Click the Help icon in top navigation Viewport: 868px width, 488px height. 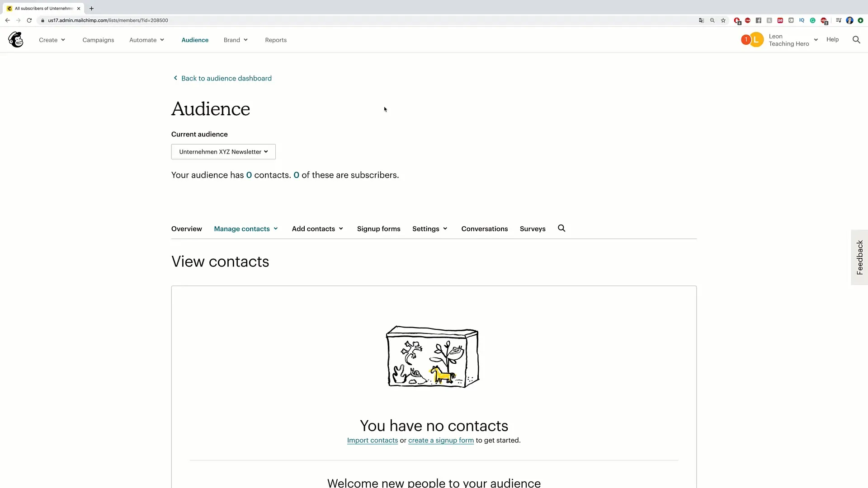(832, 39)
